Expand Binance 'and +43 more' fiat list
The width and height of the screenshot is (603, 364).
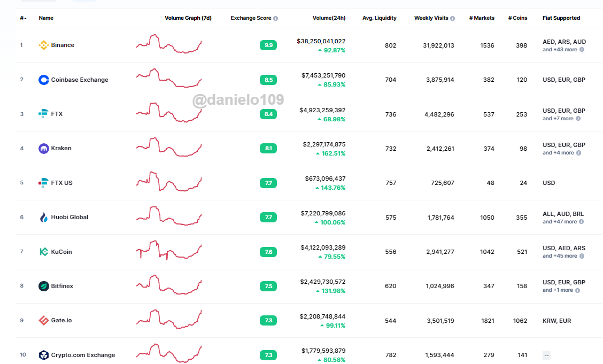pos(560,50)
